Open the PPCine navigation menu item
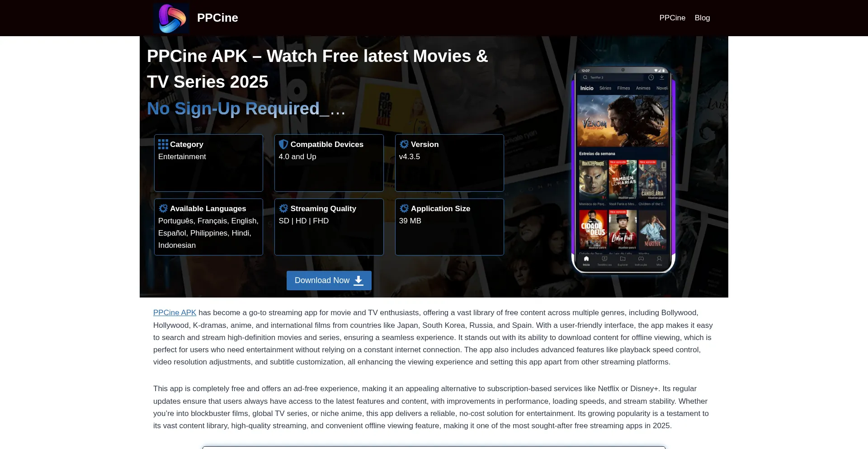Viewport: 868px width, 449px height. pos(672,18)
